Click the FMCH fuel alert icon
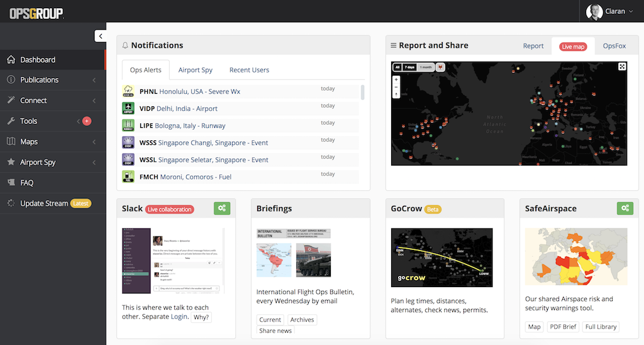This screenshot has height=345, width=644. pyautogui.click(x=128, y=176)
